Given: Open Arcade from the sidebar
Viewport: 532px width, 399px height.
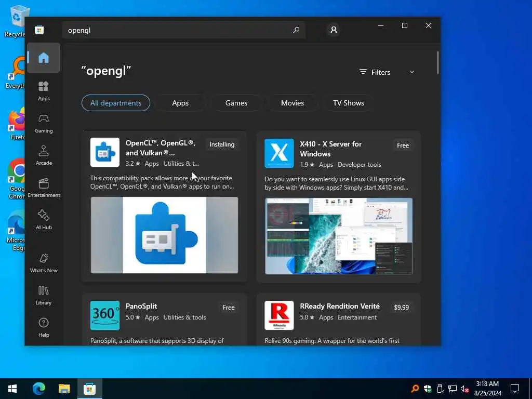Looking at the screenshot, I should [44, 156].
